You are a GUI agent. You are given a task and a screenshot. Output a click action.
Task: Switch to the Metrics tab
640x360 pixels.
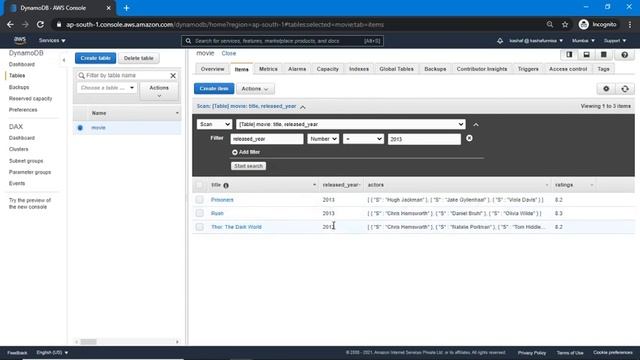point(268,69)
